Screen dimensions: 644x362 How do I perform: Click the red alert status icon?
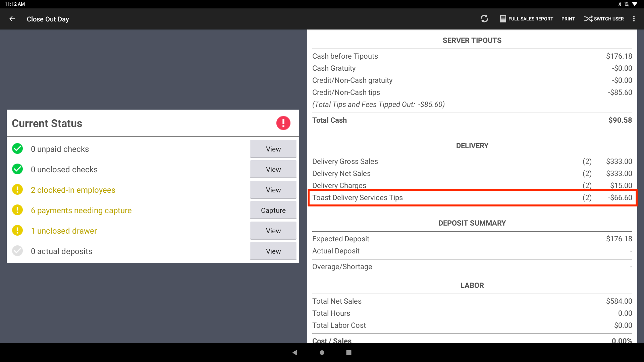click(x=283, y=123)
